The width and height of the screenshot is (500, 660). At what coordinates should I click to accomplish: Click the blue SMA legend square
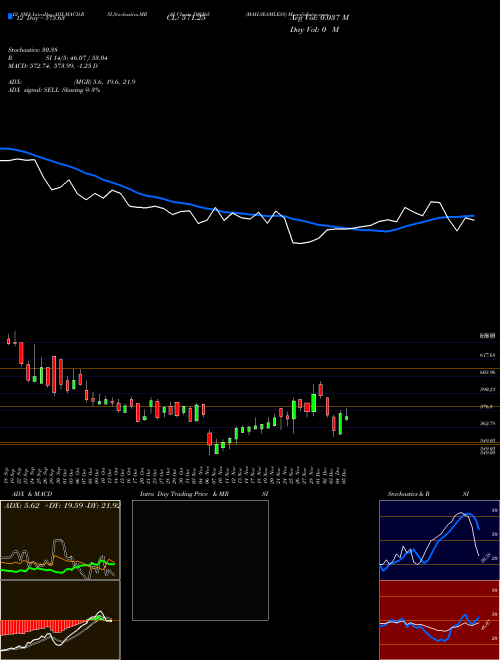(10, 16)
